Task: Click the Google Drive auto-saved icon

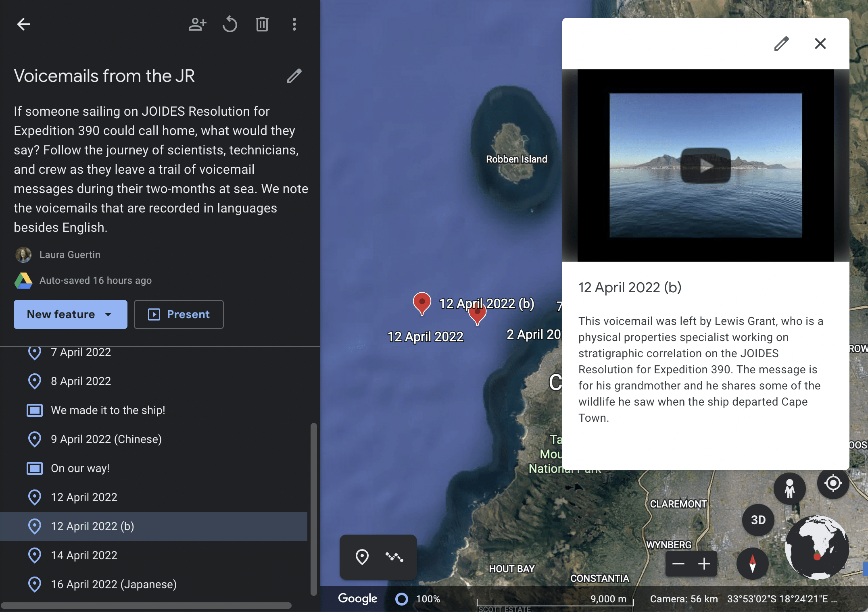Action: tap(23, 281)
